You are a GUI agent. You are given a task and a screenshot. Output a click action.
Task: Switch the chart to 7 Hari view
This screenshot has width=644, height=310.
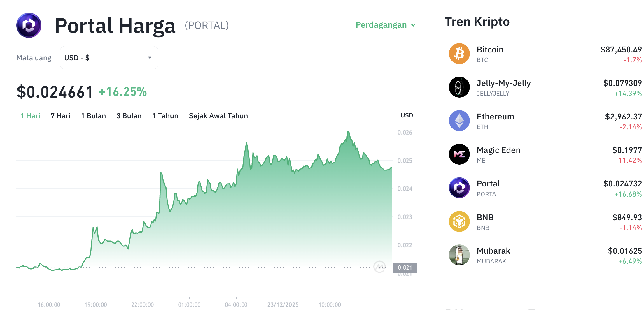tap(60, 116)
